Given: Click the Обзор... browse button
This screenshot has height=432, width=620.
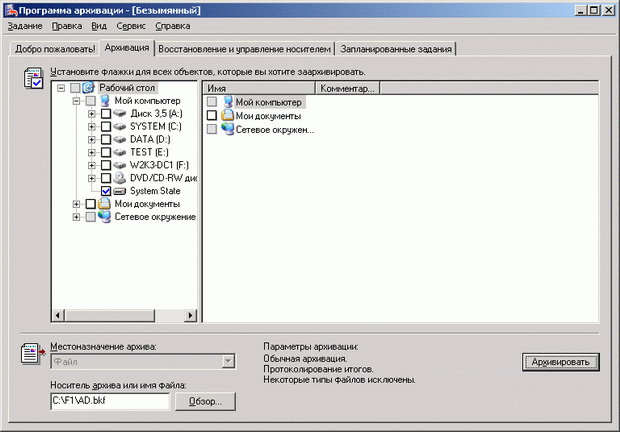Looking at the screenshot, I should (205, 401).
